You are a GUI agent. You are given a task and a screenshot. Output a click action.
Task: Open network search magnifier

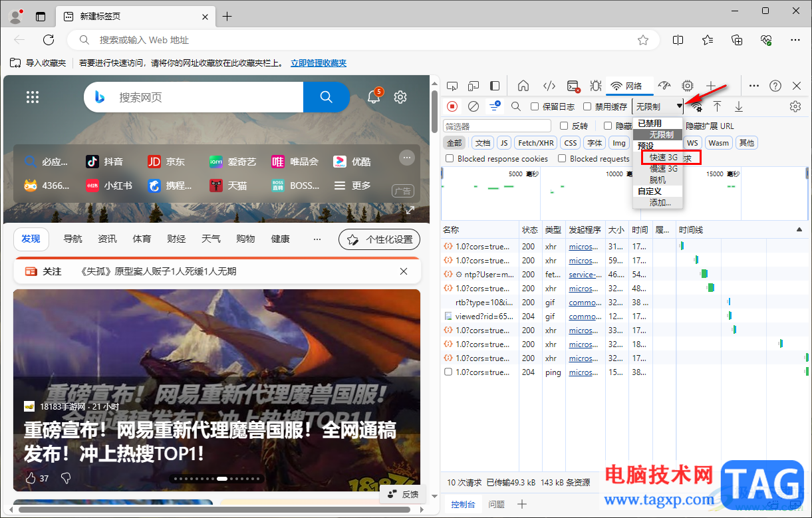coord(516,106)
